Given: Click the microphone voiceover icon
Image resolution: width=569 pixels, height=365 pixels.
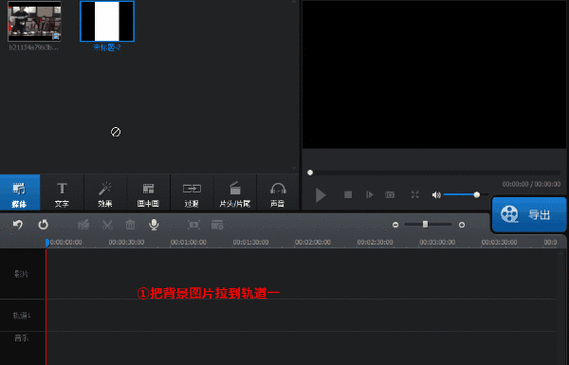Looking at the screenshot, I should [154, 225].
